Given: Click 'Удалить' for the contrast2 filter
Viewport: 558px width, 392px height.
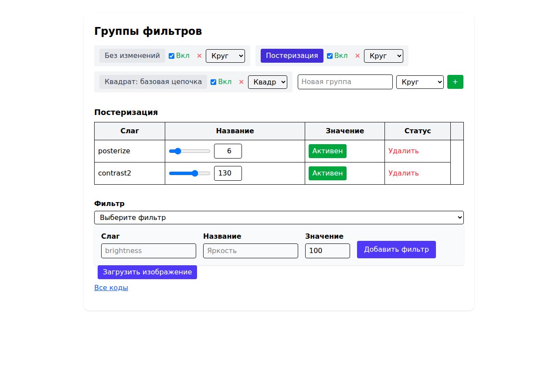Looking at the screenshot, I should [404, 173].
